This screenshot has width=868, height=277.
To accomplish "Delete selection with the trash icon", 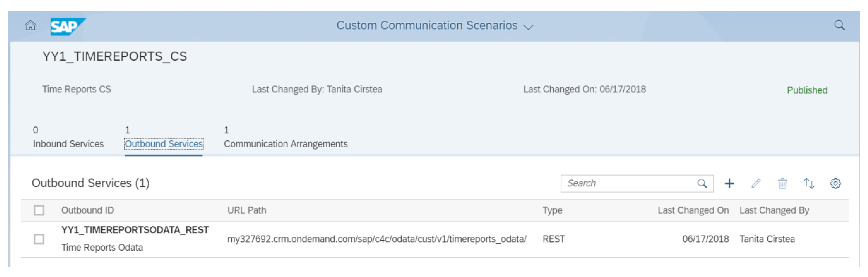I will point(782,183).
